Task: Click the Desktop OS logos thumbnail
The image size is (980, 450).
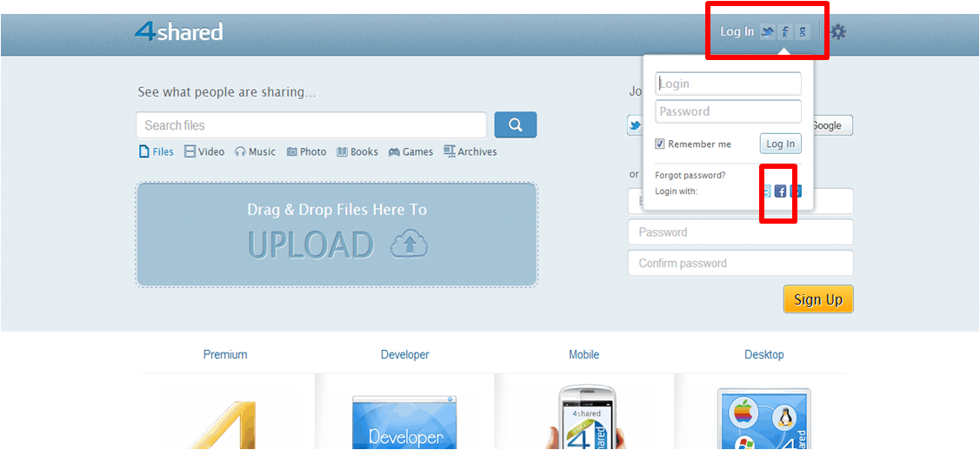Action: coord(763,420)
